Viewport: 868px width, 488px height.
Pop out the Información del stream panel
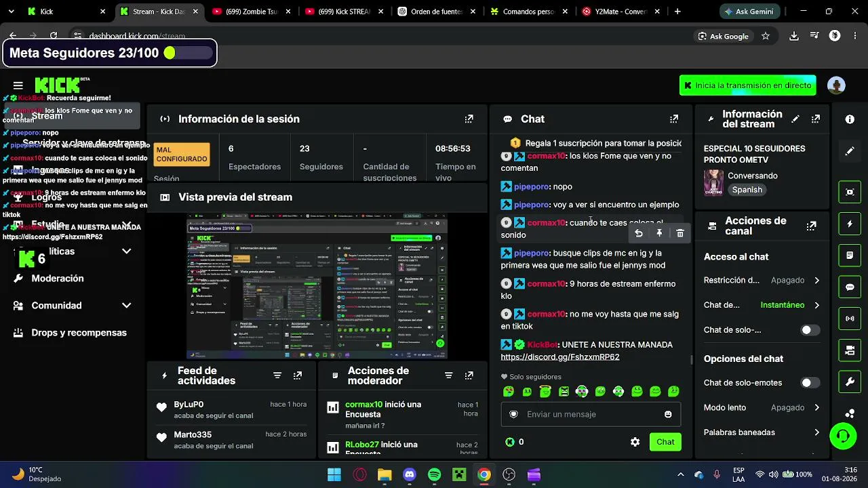816,119
